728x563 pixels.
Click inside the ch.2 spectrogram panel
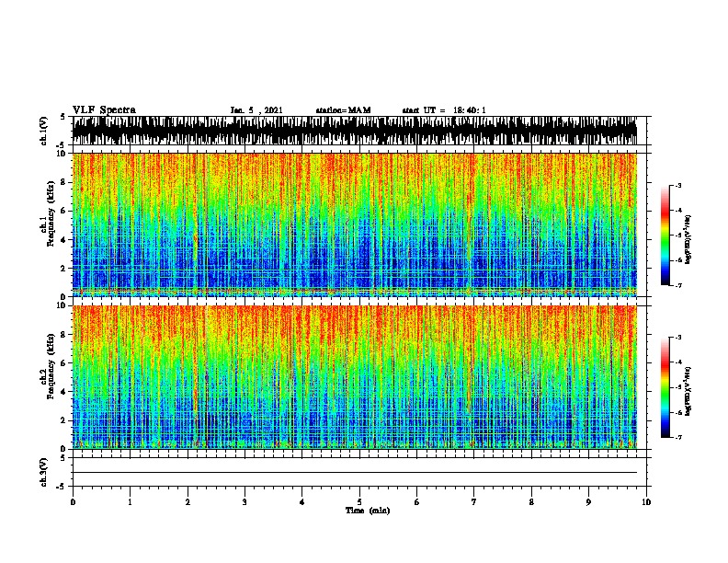click(355, 377)
